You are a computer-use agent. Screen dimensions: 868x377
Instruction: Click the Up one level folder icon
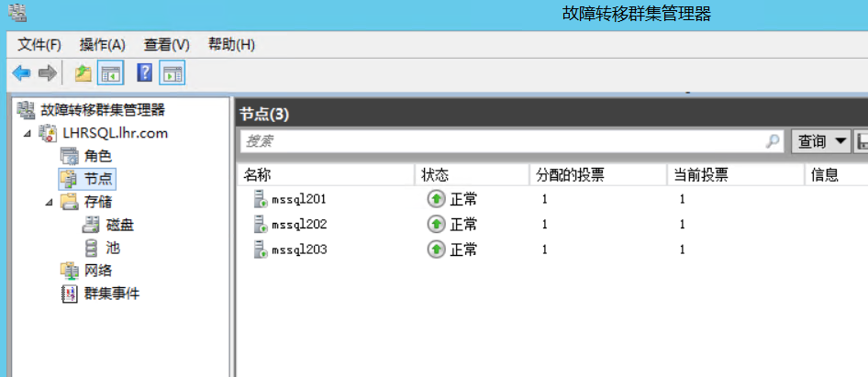pyautogui.click(x=83, y=73)
